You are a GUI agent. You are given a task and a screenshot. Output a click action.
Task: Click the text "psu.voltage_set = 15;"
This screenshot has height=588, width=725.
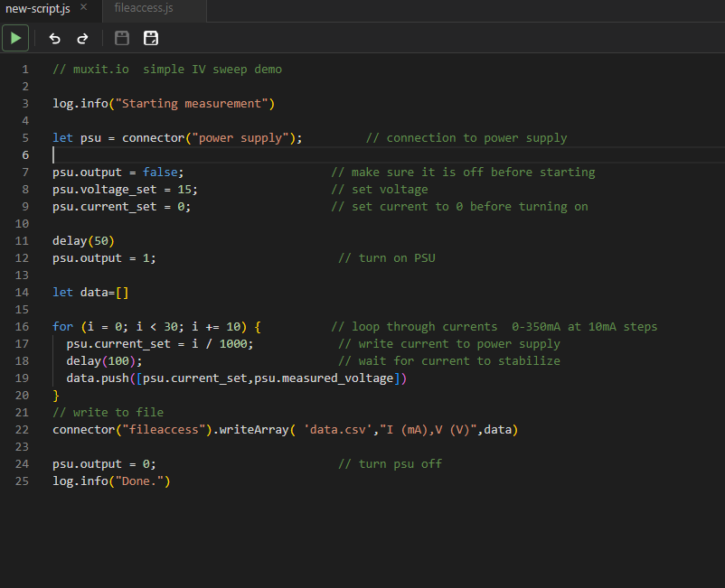coord(125,190)
